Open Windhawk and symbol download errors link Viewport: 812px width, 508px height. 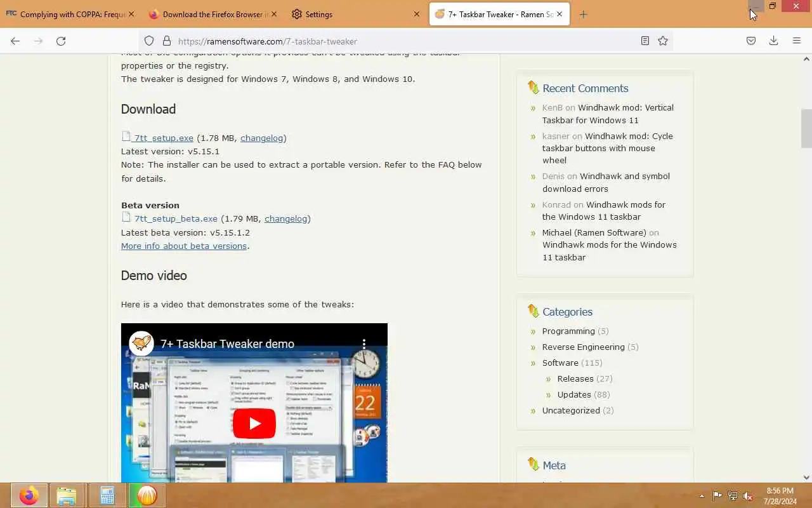coord(606,182)
